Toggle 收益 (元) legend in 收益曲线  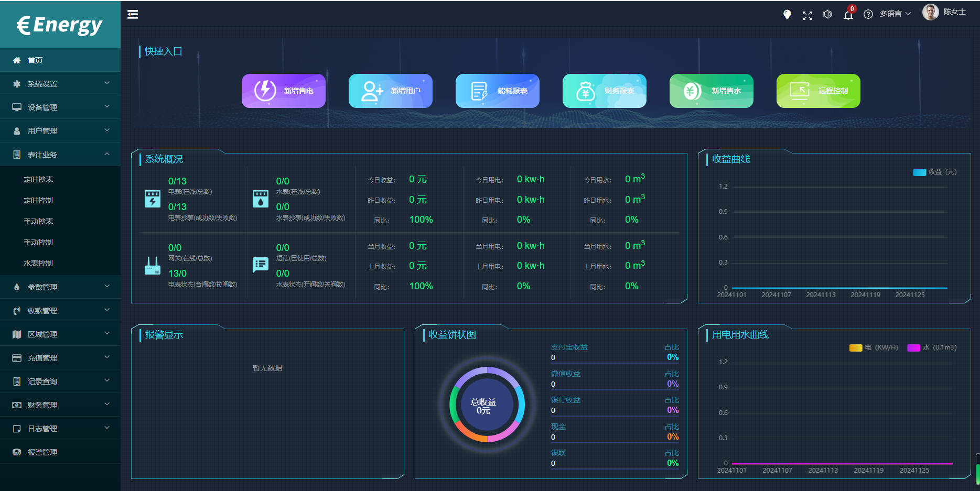(935, 172)
